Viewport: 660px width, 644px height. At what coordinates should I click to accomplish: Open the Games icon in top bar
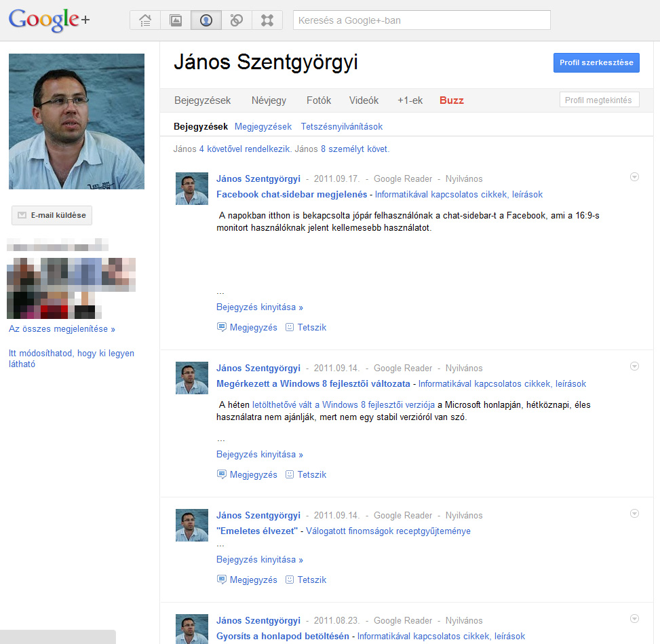(267, 20)
